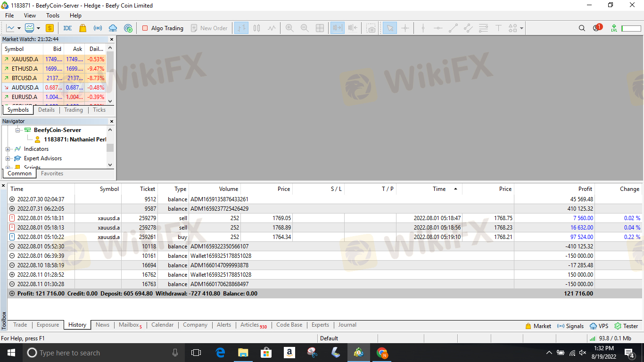The image size is (644, 362).
Task: Switch to Navigator Favorites tab
Action: click(52, 173)
